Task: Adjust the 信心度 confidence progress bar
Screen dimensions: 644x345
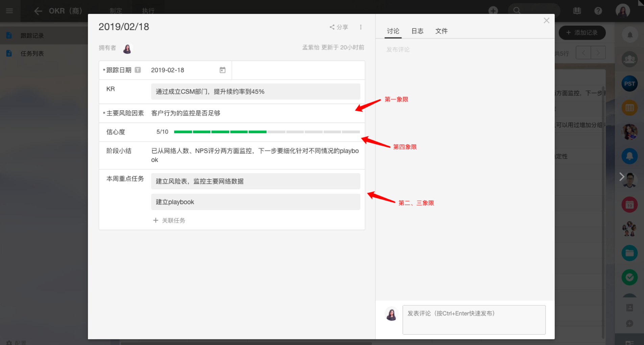Action: [267, 132]
